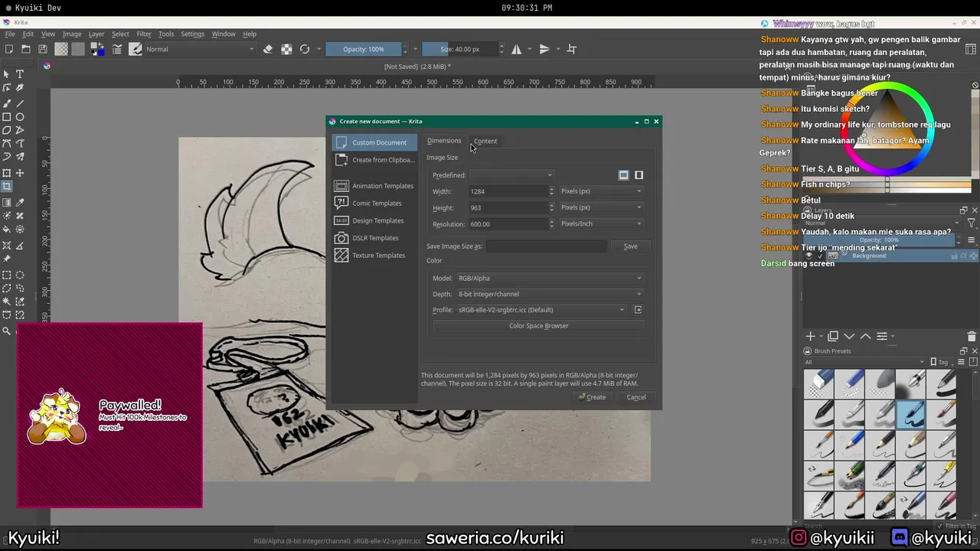
Task: Select Create from Clipboard option
Action: point(375,160)
